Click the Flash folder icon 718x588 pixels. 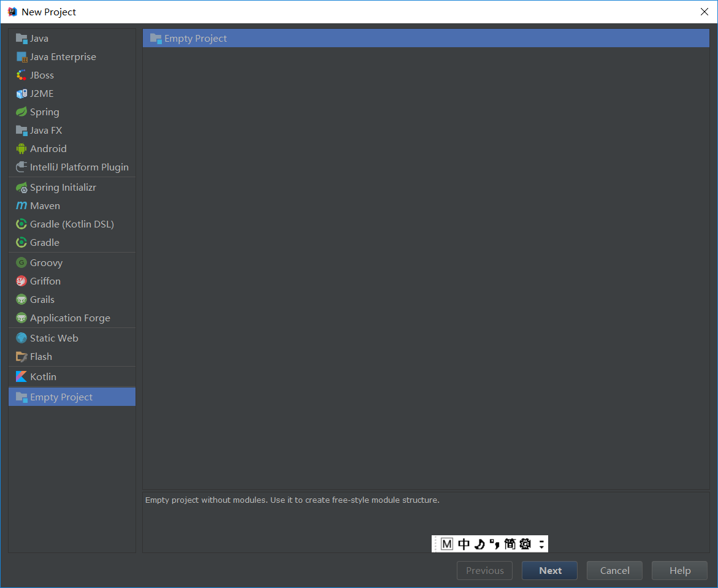tap(21, 356)
